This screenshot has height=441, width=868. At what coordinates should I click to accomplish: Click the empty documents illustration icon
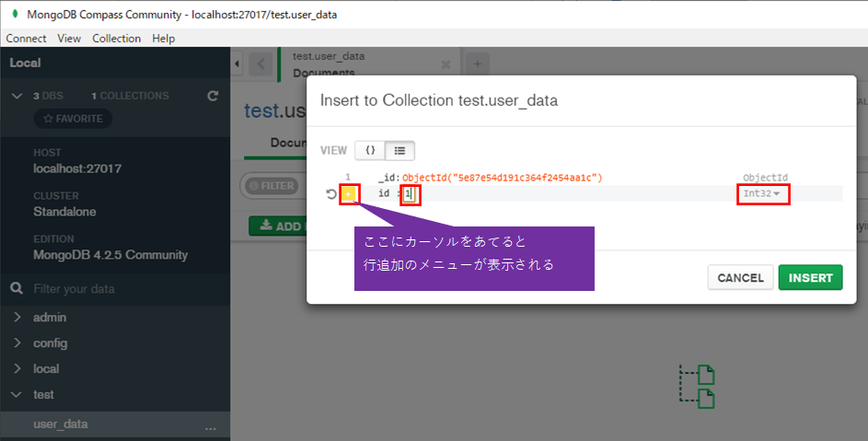(697, 387)
